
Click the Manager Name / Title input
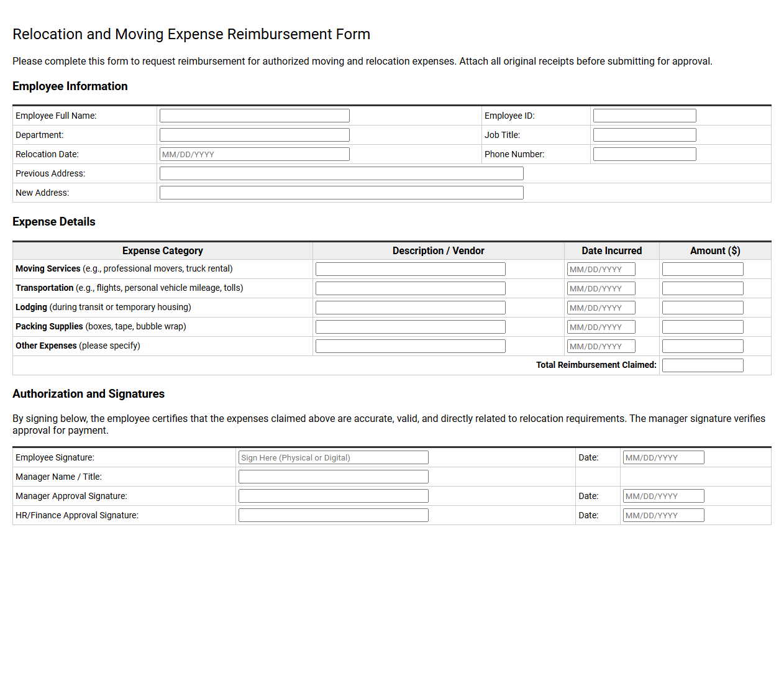pos(334,477)
